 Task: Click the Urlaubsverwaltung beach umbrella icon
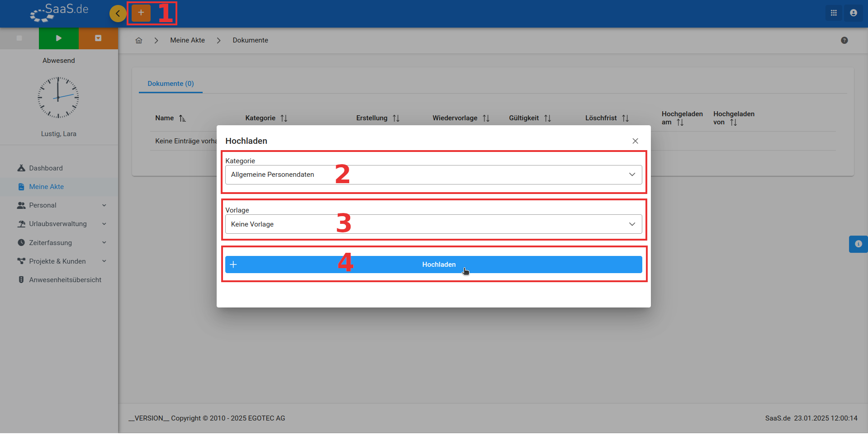21,224
